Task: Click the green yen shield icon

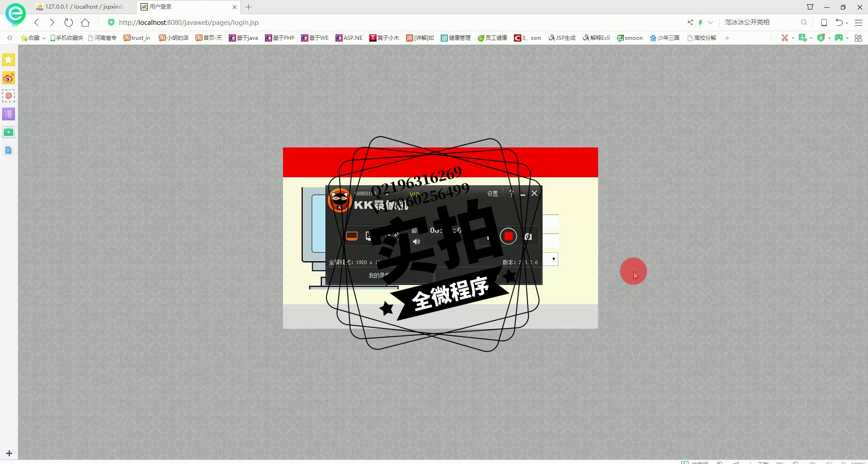Action: (x=821, y=38)
